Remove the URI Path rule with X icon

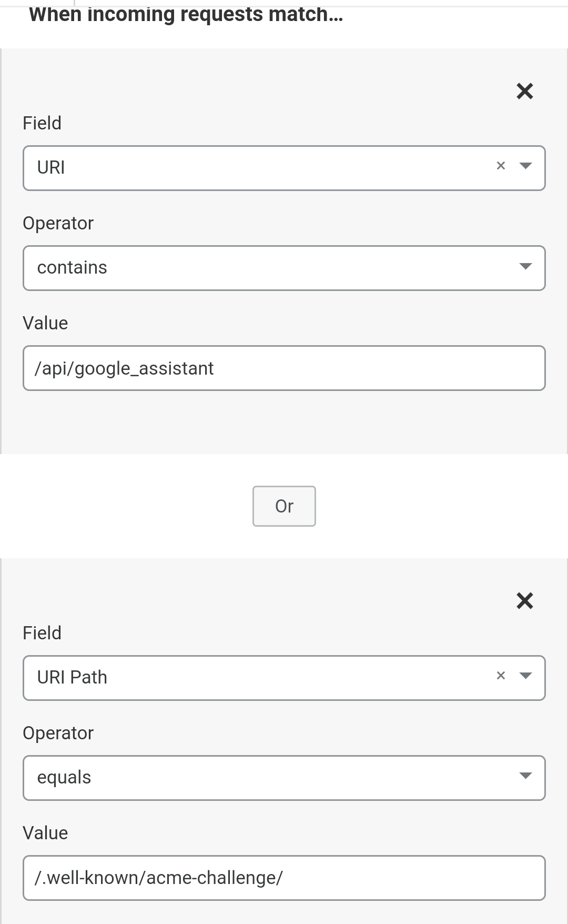click(x=524, y=600)
